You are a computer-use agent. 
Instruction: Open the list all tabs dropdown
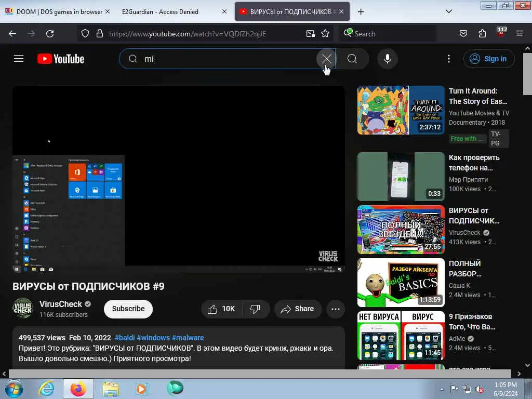coord(448,11)
